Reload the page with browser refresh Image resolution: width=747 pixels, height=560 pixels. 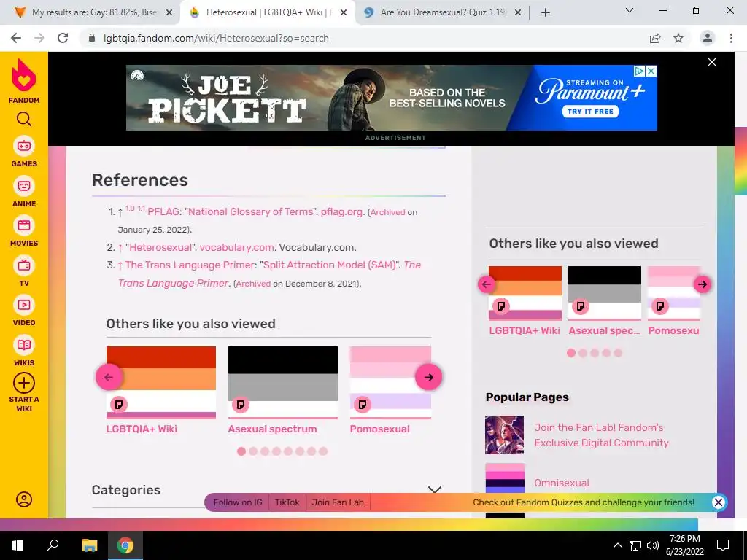63,38
